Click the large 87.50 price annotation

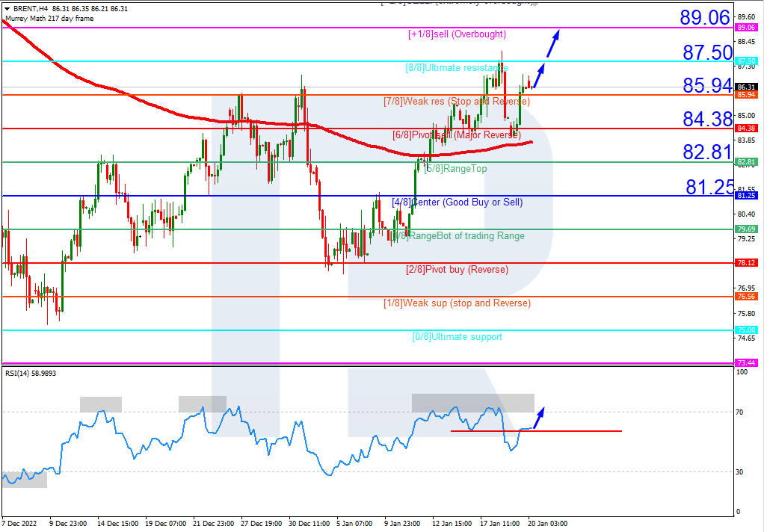706,52
